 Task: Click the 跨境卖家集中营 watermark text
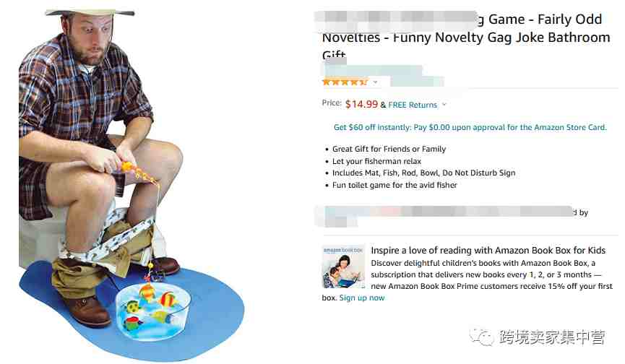point(551,337)
